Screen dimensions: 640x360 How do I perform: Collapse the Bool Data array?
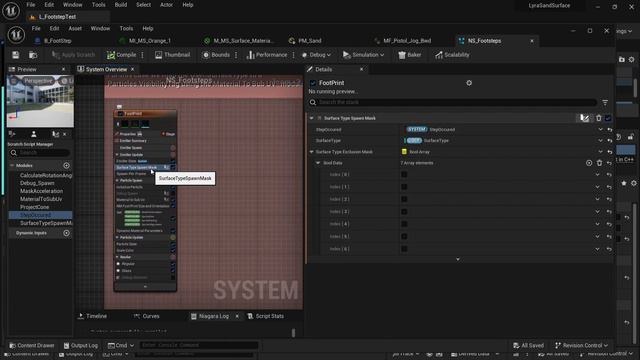coord(318,163)
